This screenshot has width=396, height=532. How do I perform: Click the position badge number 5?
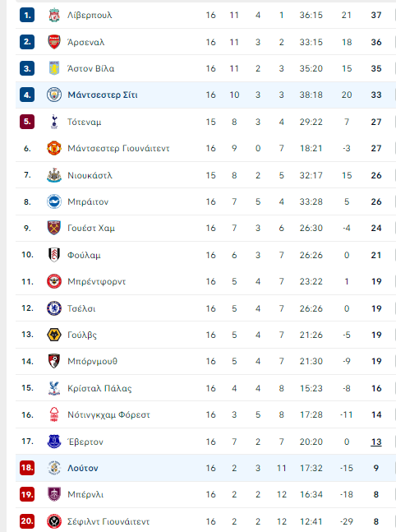tap(27, 122)
